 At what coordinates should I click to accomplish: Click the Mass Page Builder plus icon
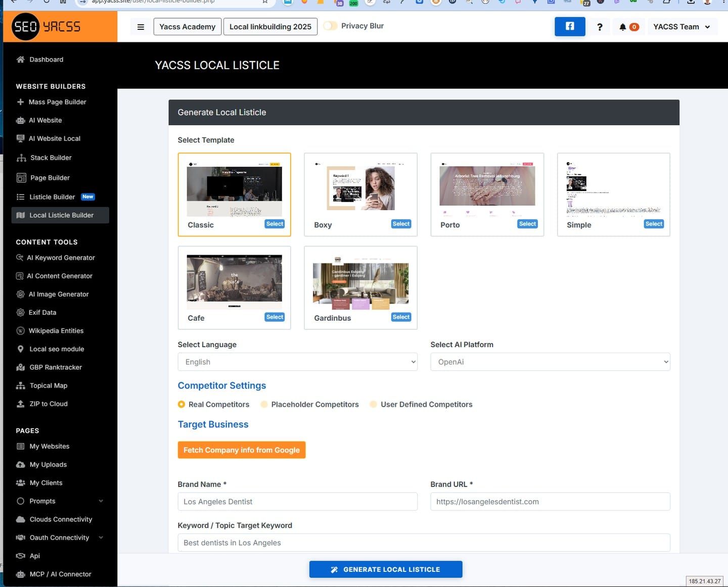[20, 102]
